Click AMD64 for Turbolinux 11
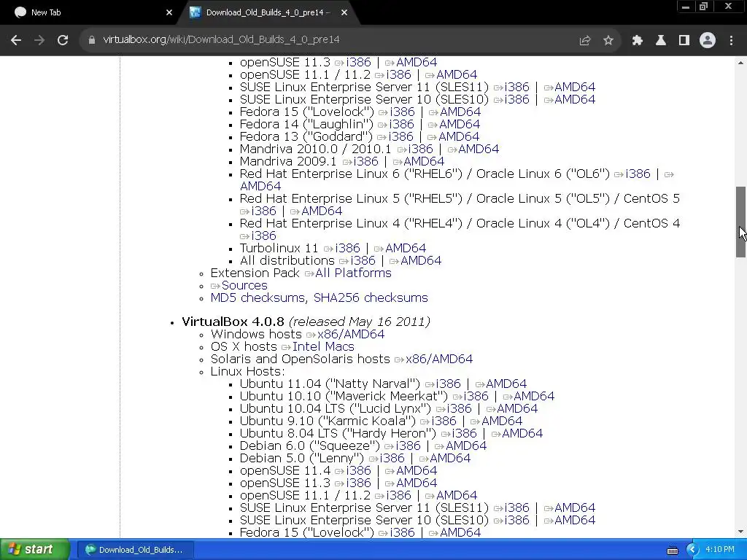Screen dimensions: 747x560 [x=406, y=248]
